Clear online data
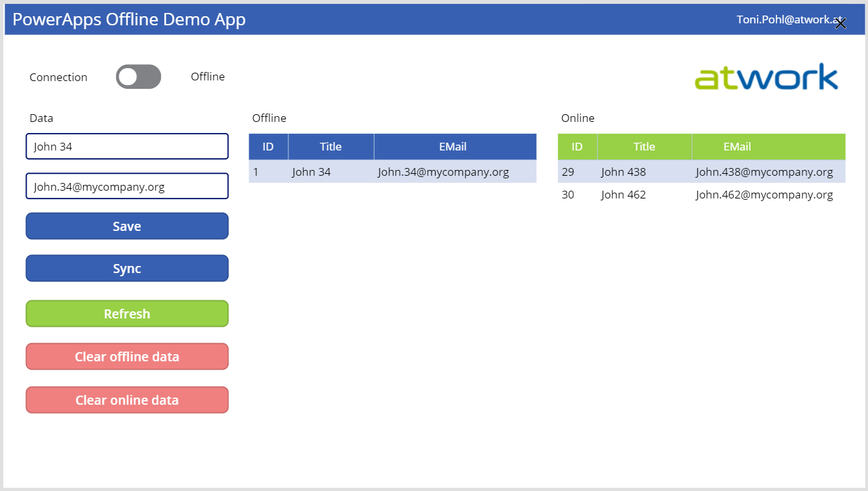The width and height of the screenshot is (868, 491). point(127,400)
